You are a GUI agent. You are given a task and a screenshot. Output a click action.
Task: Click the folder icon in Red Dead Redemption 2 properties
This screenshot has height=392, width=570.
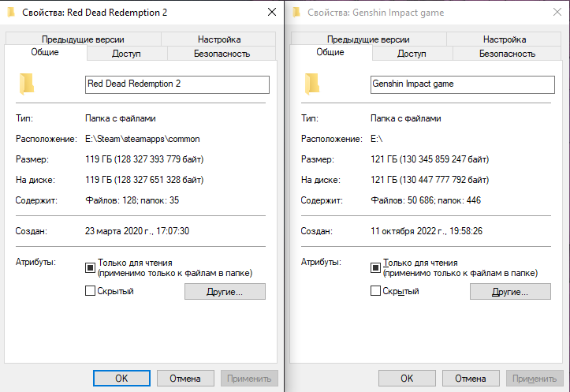pyautogui.click(x=28, y=84)
